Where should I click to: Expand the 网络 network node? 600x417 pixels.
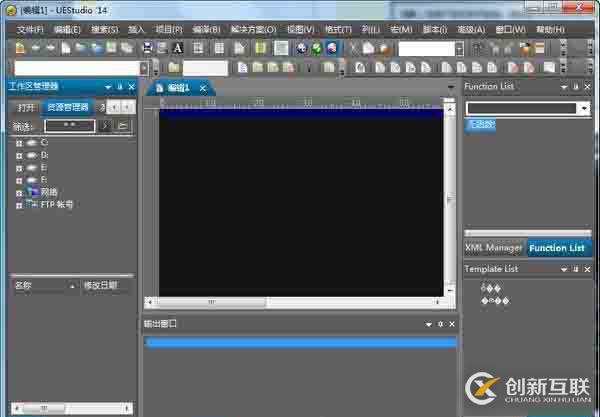click(x=19, y=193)
